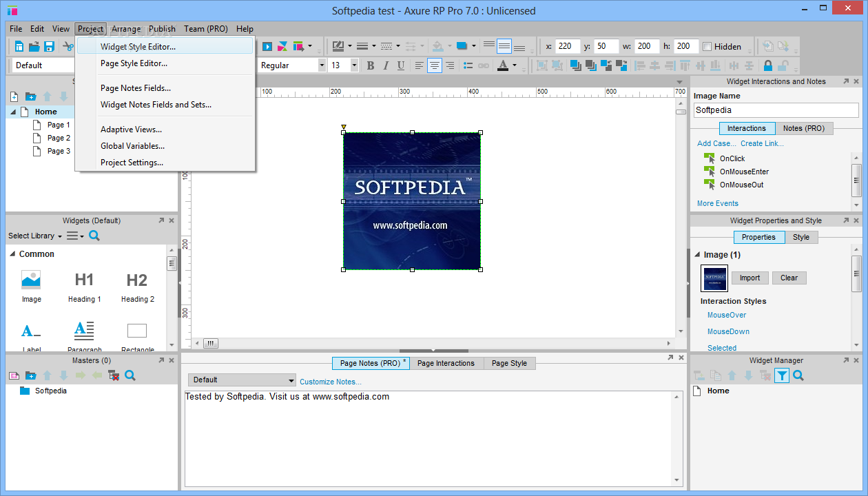Choose Global Variables from Project menu
Viewport: 868px width, 496px height.
click(x=165, y=146)
